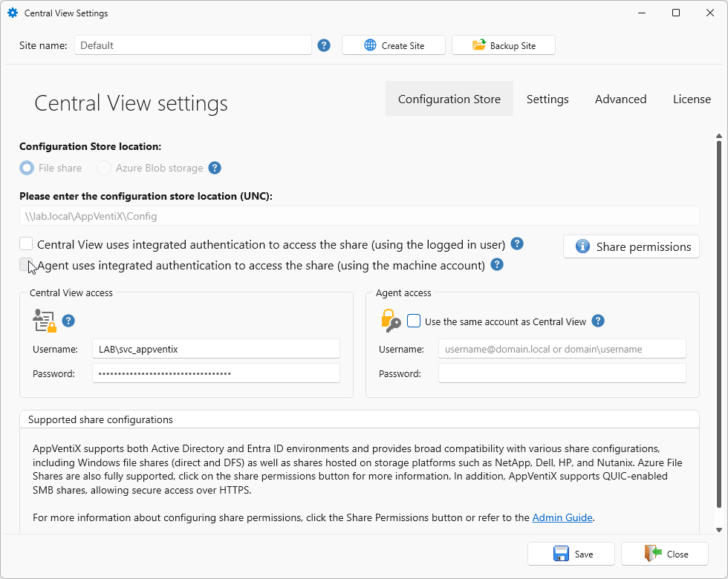Switch to the Settings tab

click(x=547, y=99)
